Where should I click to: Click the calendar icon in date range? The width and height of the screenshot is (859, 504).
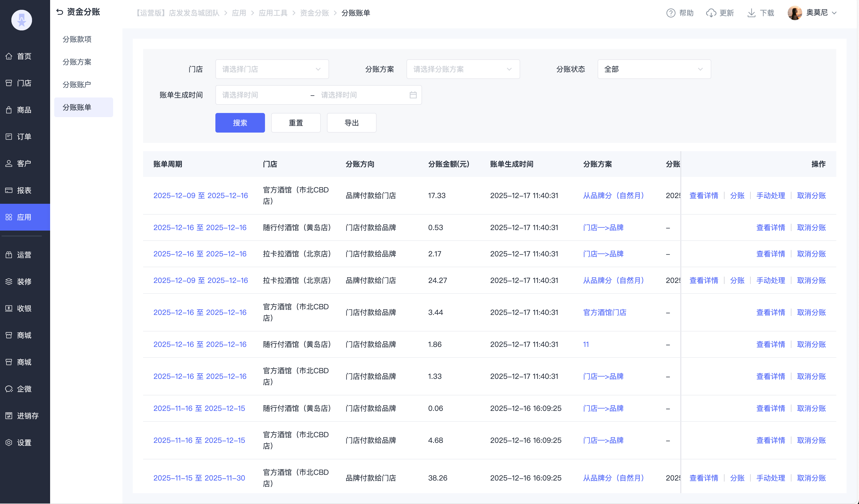(413, 95)
